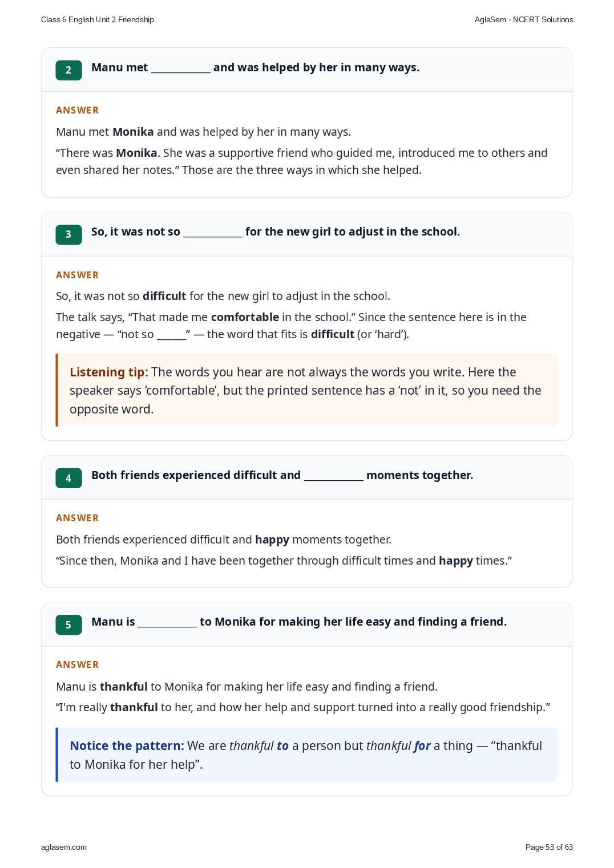
Task: Click the ANSWER label under question 3
Action: (x=78, y=275)
